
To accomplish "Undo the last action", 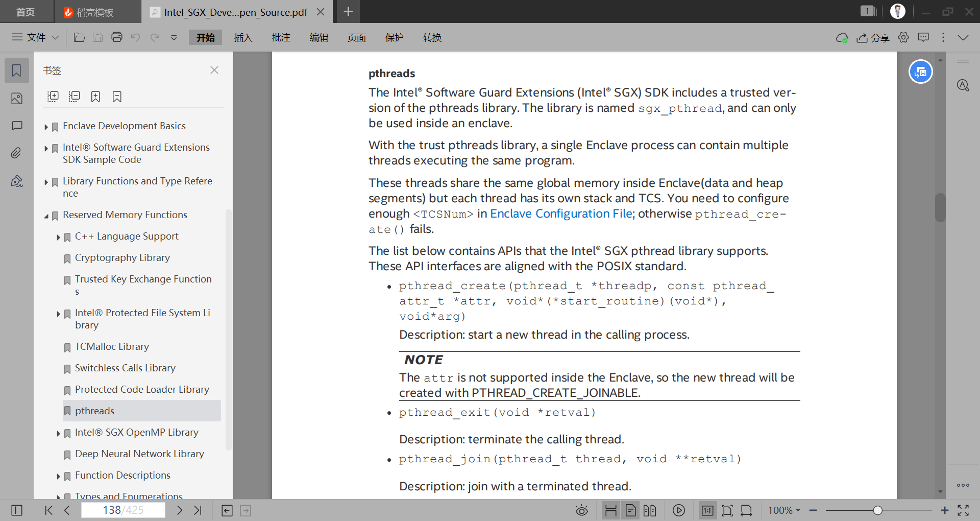I will click(x=135, y=37).
